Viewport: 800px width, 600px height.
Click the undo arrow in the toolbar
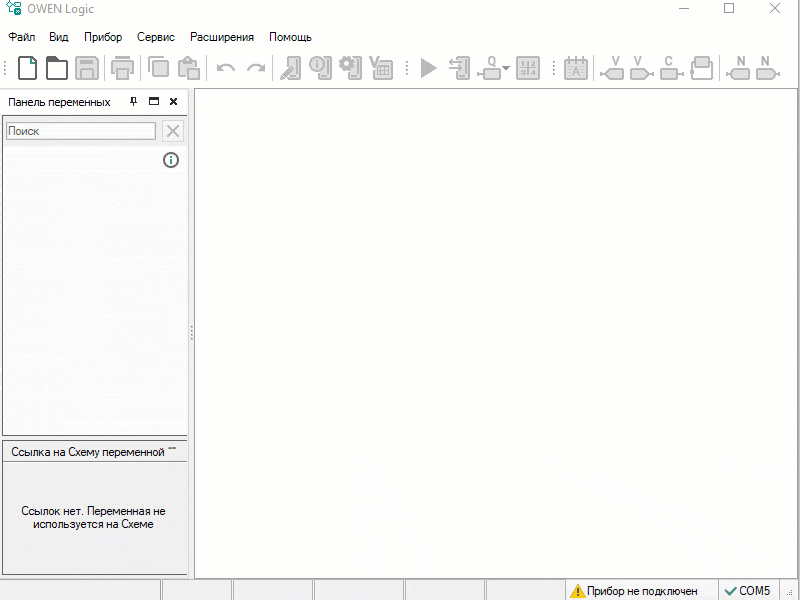226,68
